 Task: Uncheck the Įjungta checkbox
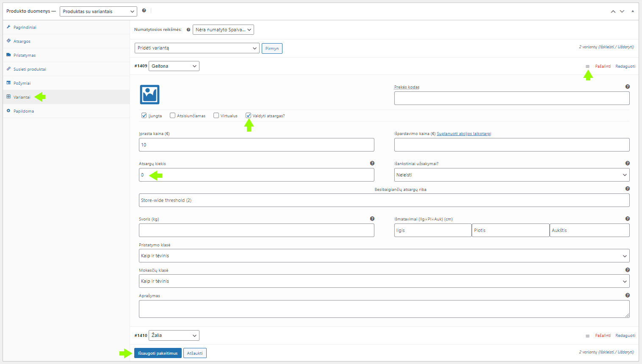pyautogui.click(x=144, y=116)
